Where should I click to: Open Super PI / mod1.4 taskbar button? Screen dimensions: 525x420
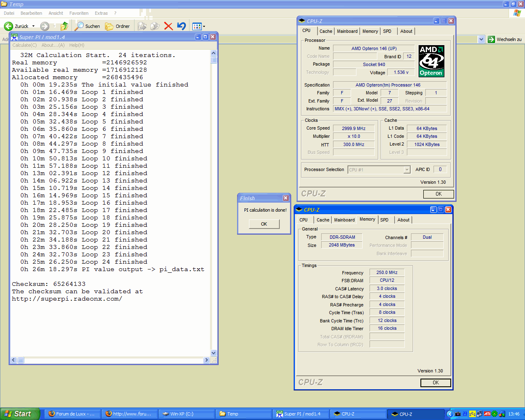click(x=301, y=414)
